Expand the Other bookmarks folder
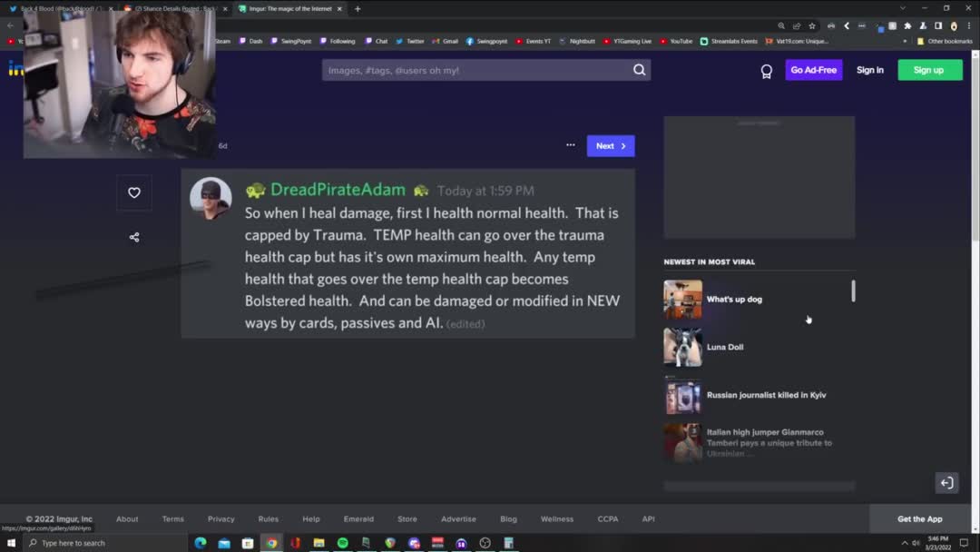The width and height of the screenshot is (980, 552). coord(945,41)
